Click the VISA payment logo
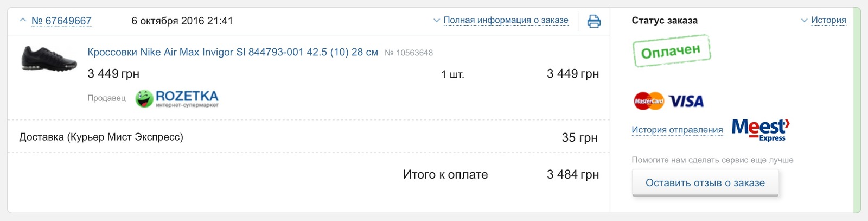 pyautogui.click(x=686, y=102)
